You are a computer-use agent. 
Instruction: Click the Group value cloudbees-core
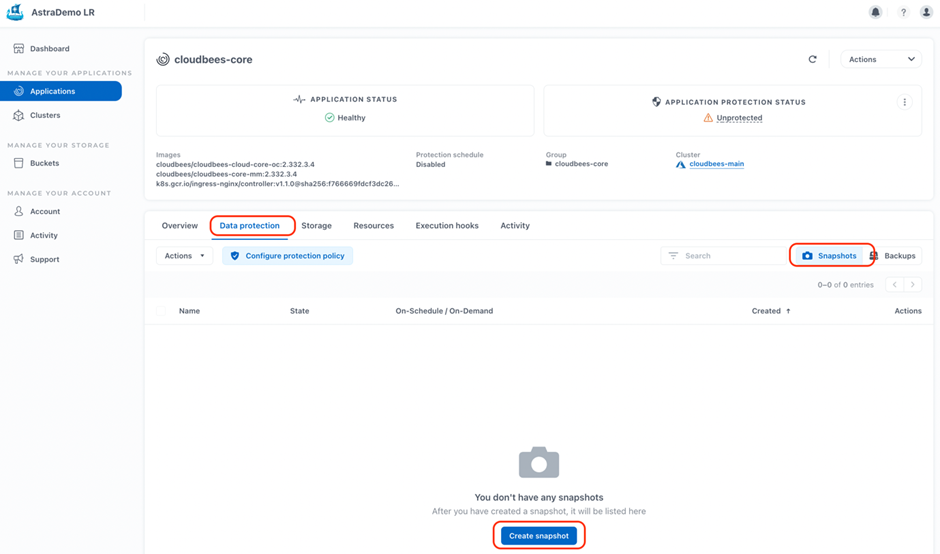click(x=581, y=164)
